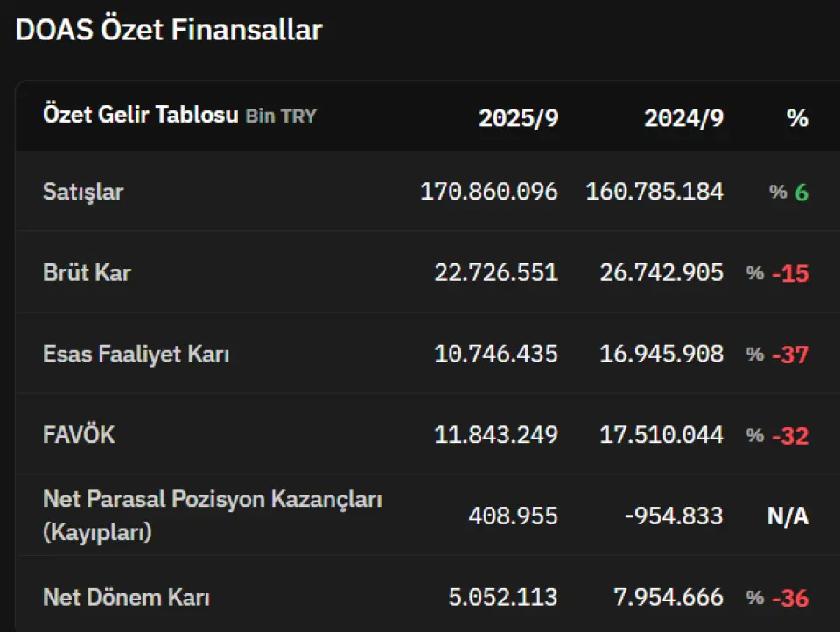
Task: Click the -954.833 monetary position value
Action: coord(674,516)
